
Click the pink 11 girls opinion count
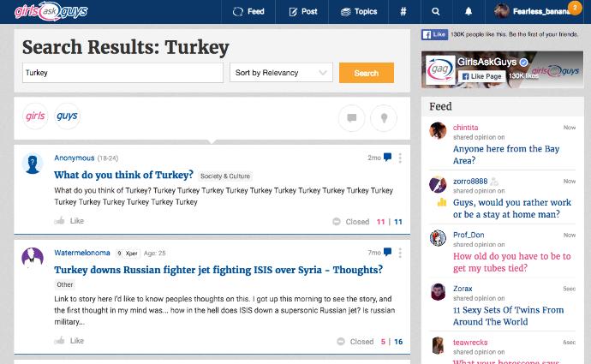point(380,222)
